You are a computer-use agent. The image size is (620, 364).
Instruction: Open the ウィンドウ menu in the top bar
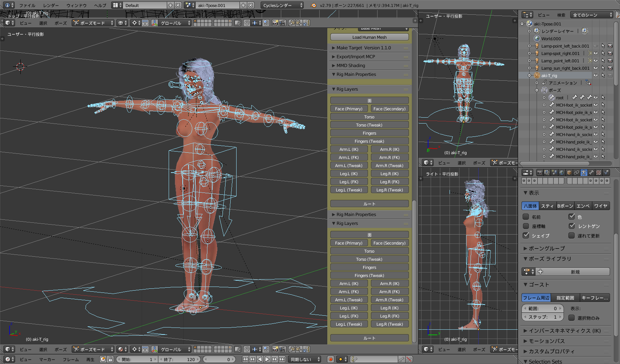click(x=76, y=5)
